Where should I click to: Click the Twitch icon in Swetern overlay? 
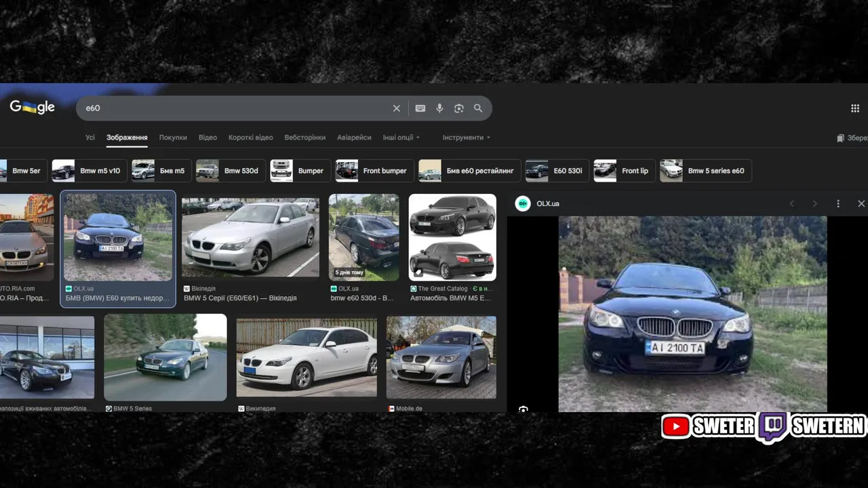pyautogui.click(x=772, y=426)
